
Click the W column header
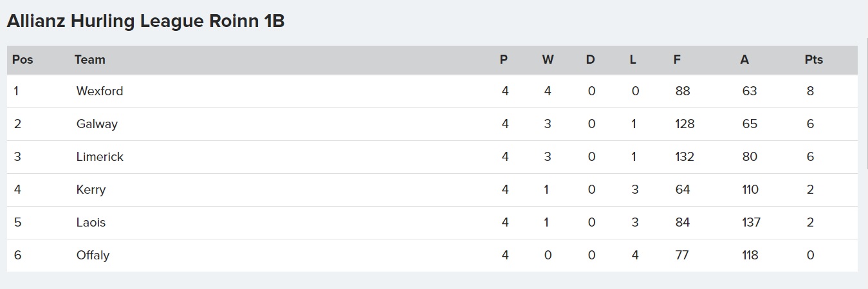pos(548,59)
